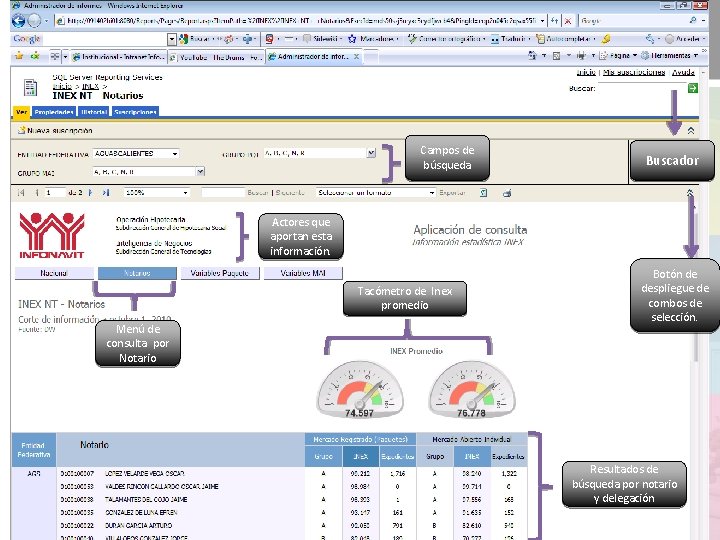Click the Herramientas gear icon

(645, 56)
